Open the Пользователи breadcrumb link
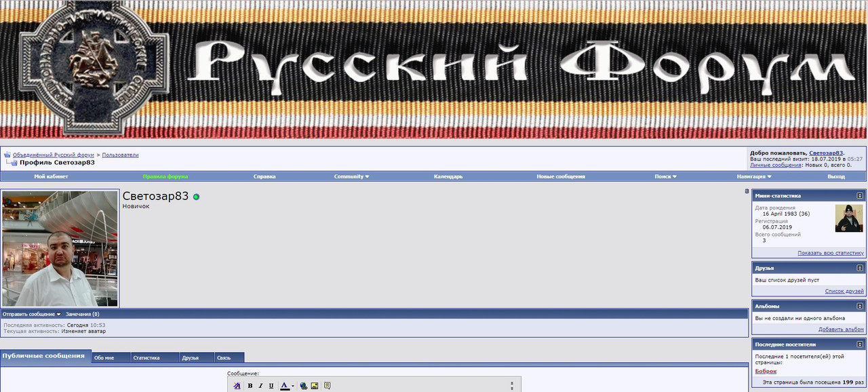Viewport: 868px width, 392px height. tap(121, 155)
